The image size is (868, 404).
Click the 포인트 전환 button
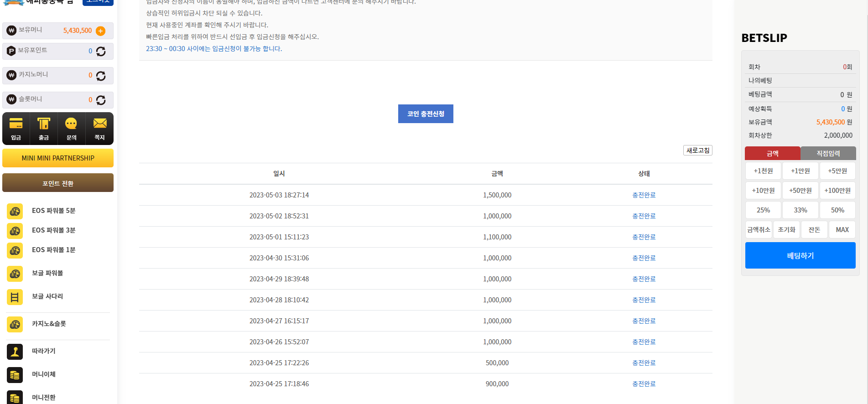(x=58, y=183)
